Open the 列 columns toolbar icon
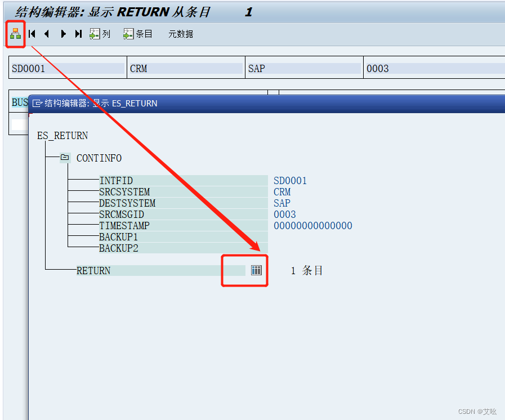The width and height of the screenshot is (505, 420). [x=100, y=34]
